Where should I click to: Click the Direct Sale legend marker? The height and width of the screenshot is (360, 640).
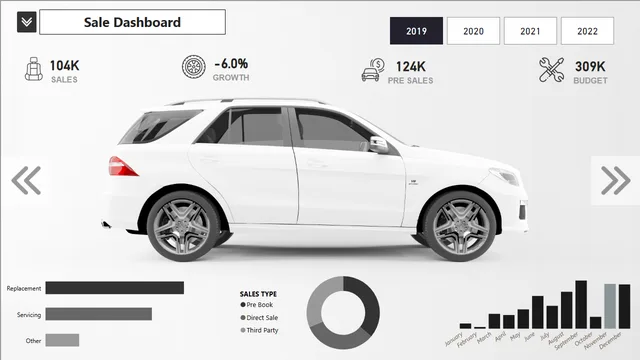tap(243, 318)
